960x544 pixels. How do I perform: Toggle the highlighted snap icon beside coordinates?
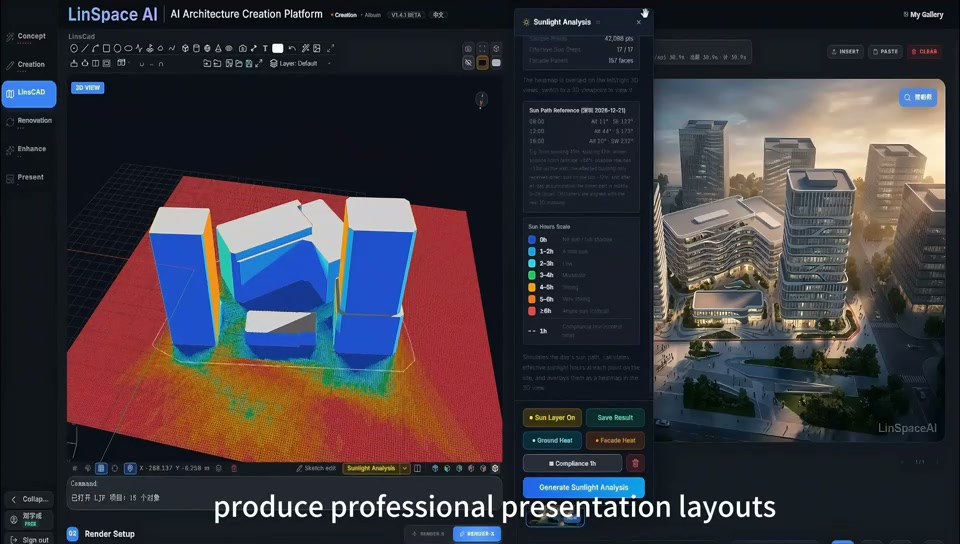130,468
